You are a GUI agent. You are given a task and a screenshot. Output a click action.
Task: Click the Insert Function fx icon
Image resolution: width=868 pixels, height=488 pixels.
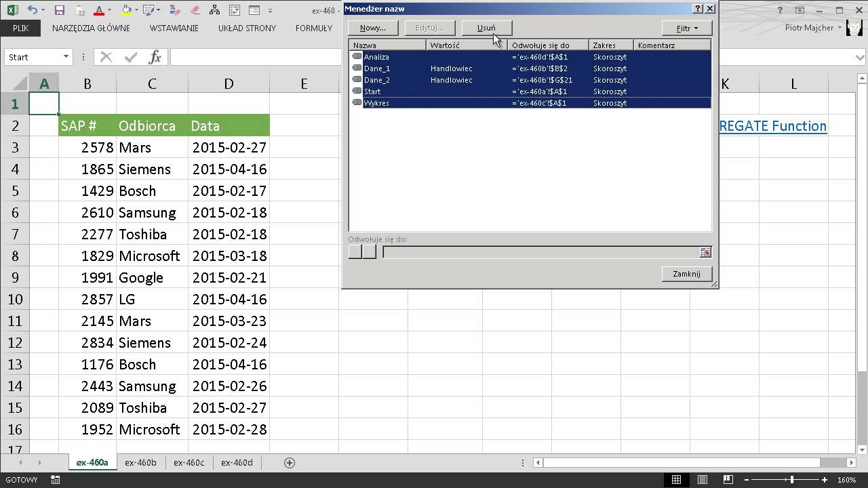(x=155, y=57)
